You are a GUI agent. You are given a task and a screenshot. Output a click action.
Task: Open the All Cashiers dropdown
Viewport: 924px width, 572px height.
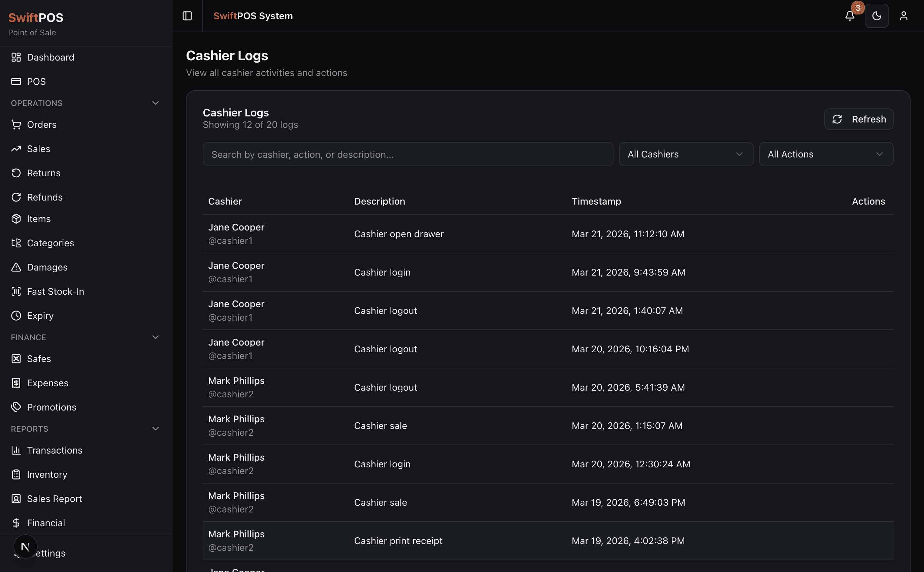(686, 154)
